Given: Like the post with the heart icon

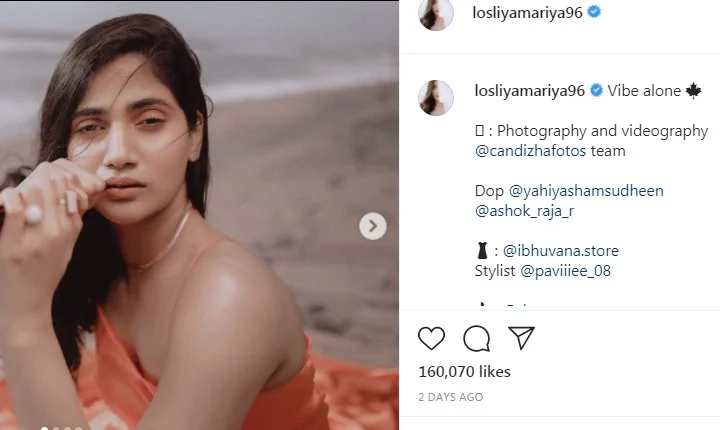Looking at the screenshot, I should 431,338.
